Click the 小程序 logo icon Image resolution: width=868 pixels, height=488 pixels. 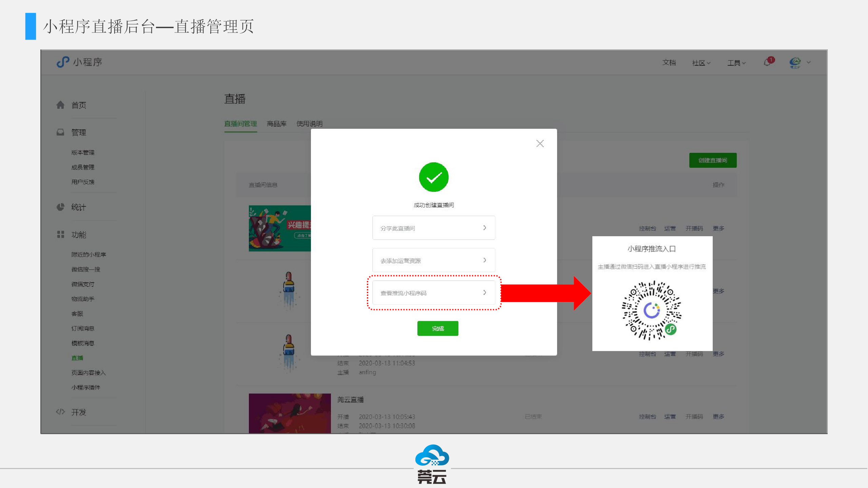[x=63, y=62]
